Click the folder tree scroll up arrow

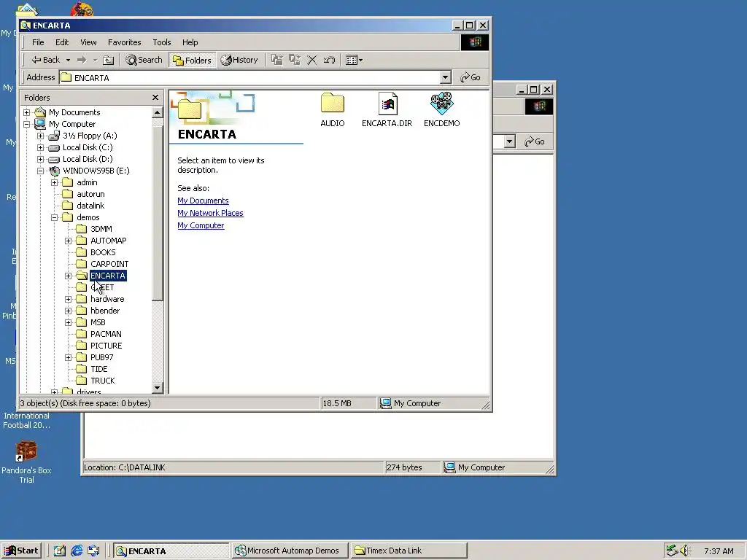tap(158, 112)
